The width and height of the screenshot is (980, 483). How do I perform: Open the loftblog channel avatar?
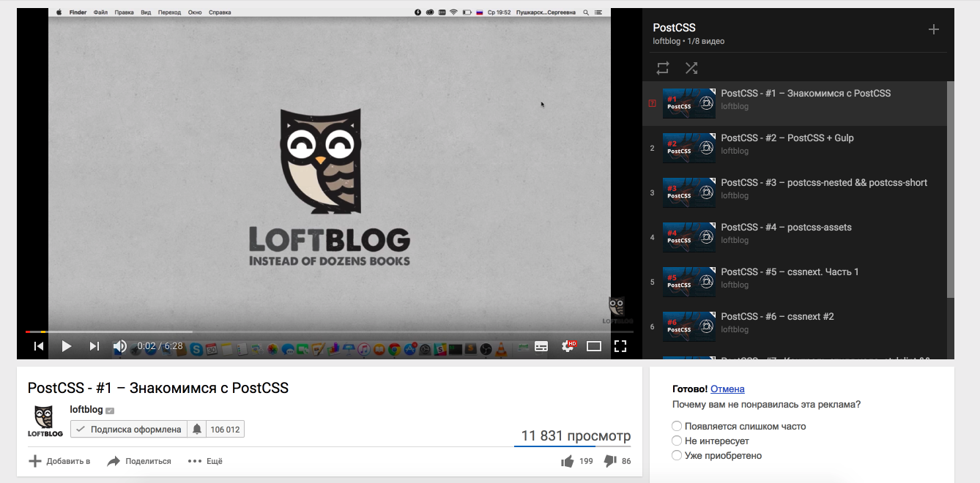tap(45, 420)
